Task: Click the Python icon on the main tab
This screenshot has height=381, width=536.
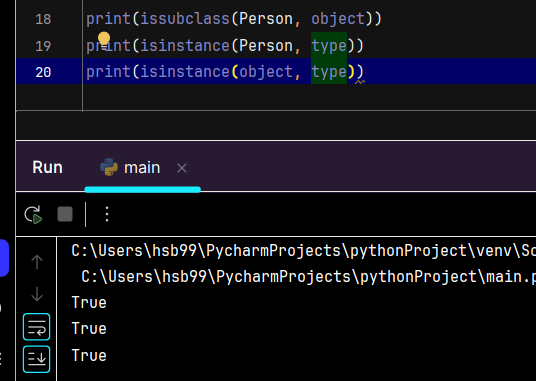Action: pos(109,167)
